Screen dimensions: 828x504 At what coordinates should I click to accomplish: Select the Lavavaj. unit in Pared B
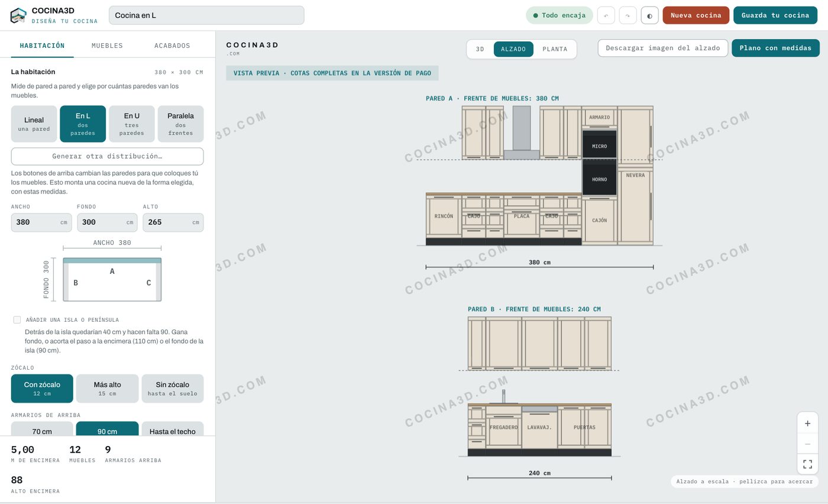coord(539,427)
